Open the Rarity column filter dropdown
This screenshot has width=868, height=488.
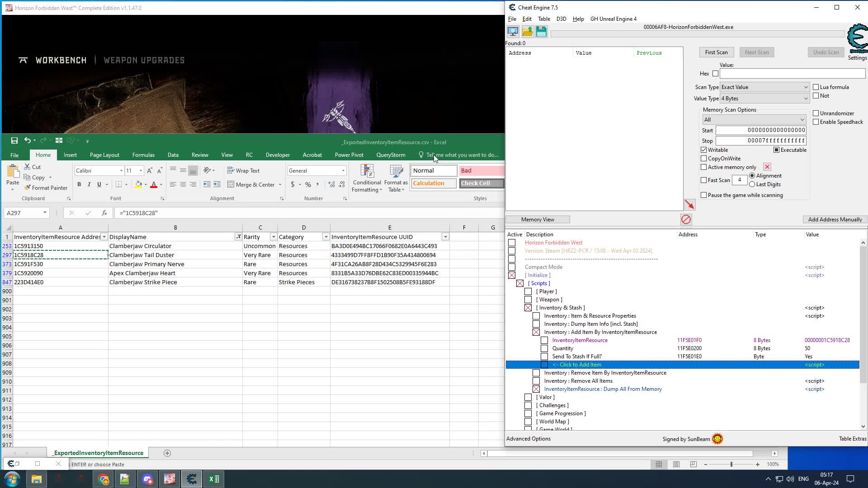[273, 237]
